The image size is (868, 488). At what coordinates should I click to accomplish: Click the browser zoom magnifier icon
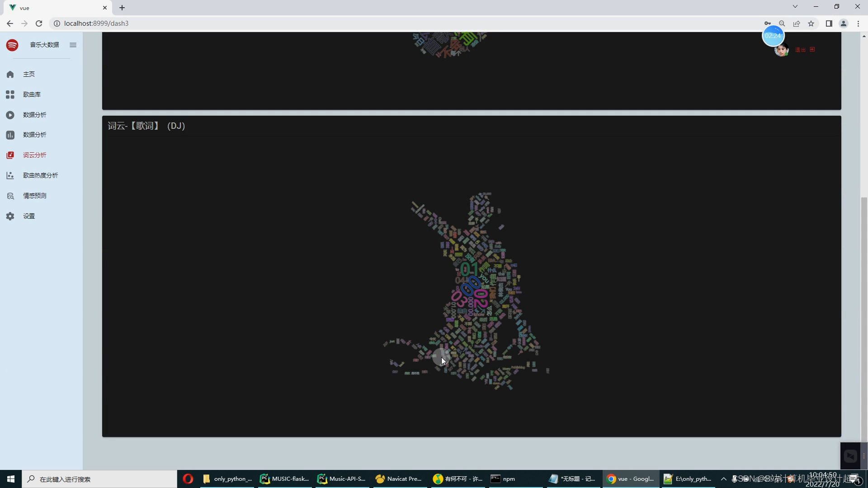click(782, 23)
